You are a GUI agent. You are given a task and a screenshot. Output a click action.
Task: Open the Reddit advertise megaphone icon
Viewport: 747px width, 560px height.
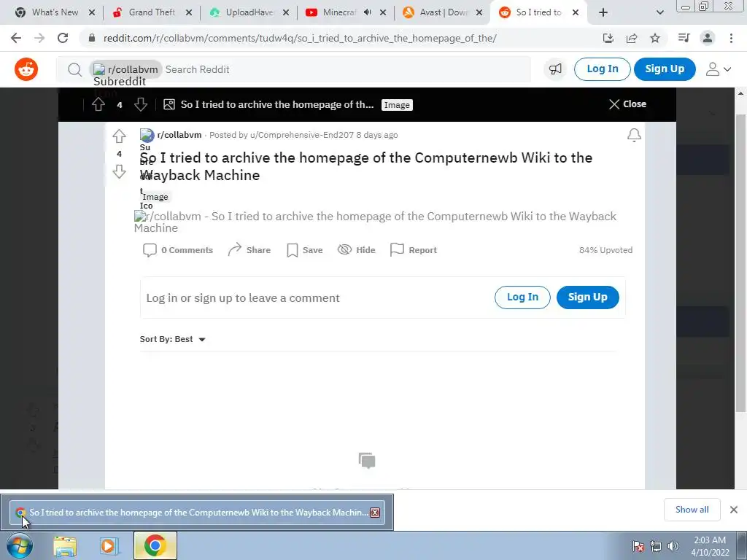tap(555, 69)
